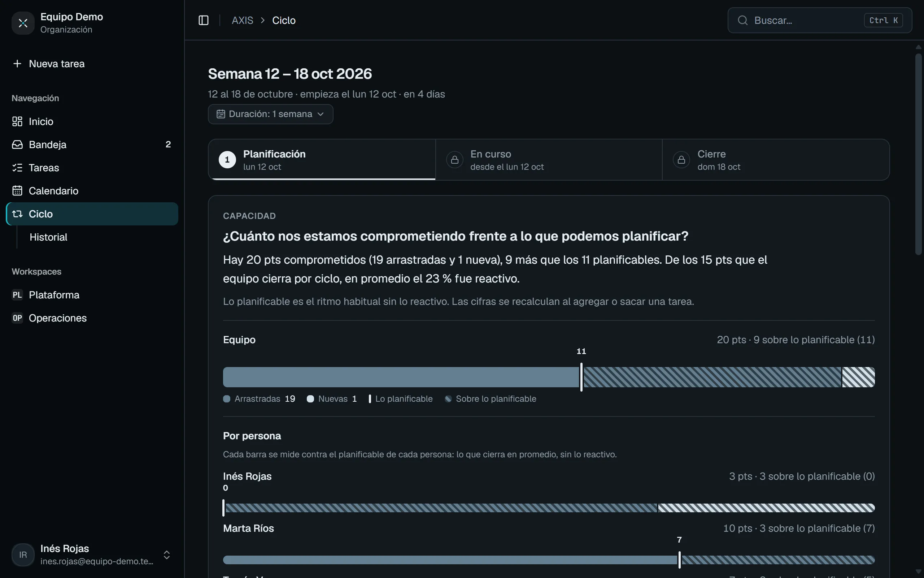The height and width of the screenshot is (578, 924).
Task: Go to Tareas list
Action: point(92,168)
